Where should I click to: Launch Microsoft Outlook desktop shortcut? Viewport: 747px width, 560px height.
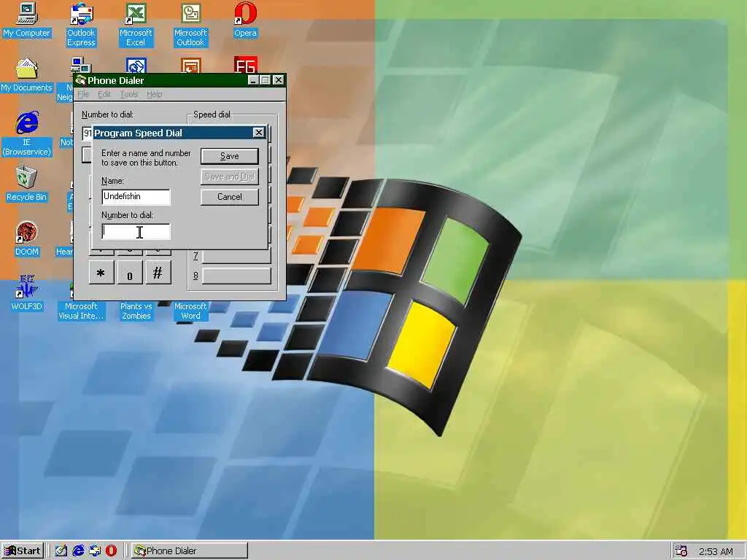click(190, 24)
